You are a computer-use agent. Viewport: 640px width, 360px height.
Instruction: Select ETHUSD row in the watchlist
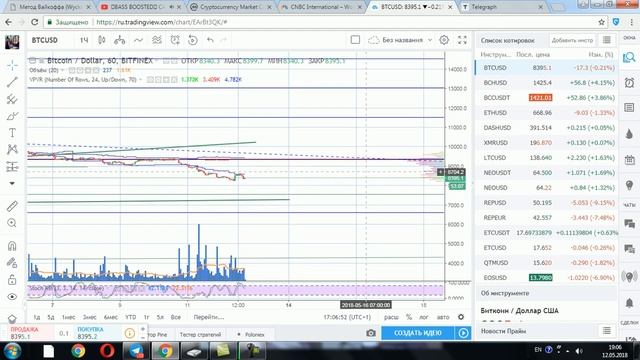tap(547, 113)
